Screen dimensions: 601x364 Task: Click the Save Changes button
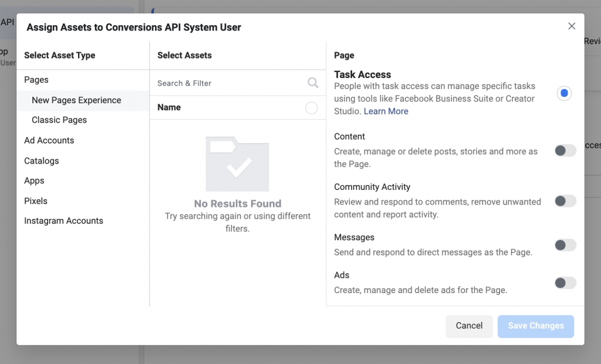tap(535, 326)
